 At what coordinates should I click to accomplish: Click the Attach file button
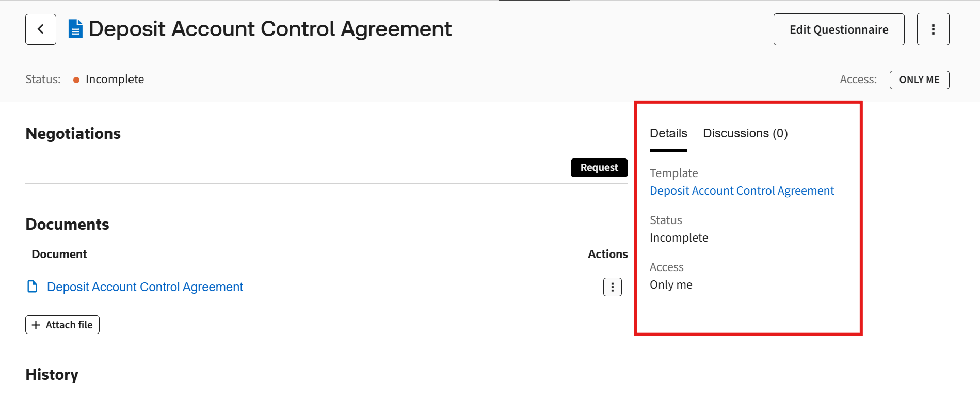pos(62,325)
